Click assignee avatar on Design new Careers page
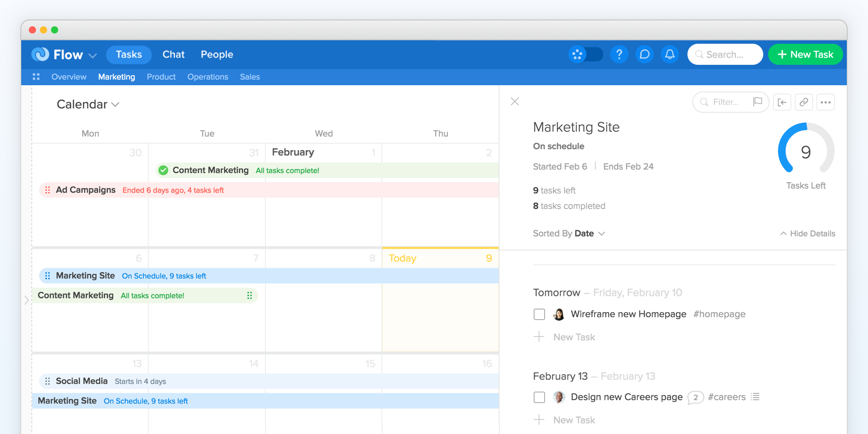868x434 pixels. [559, 397]
